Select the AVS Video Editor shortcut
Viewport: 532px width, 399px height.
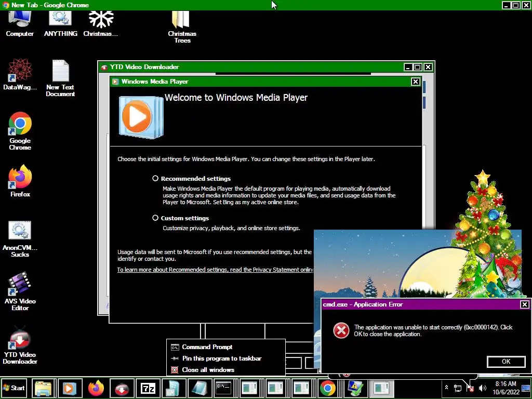pos(20,291)
